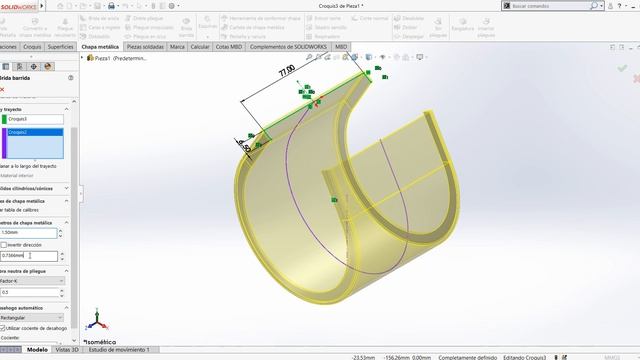Select the Modelo bottom tab
Viewport: 640px width, 360px height.
click(x=37, y=350)
